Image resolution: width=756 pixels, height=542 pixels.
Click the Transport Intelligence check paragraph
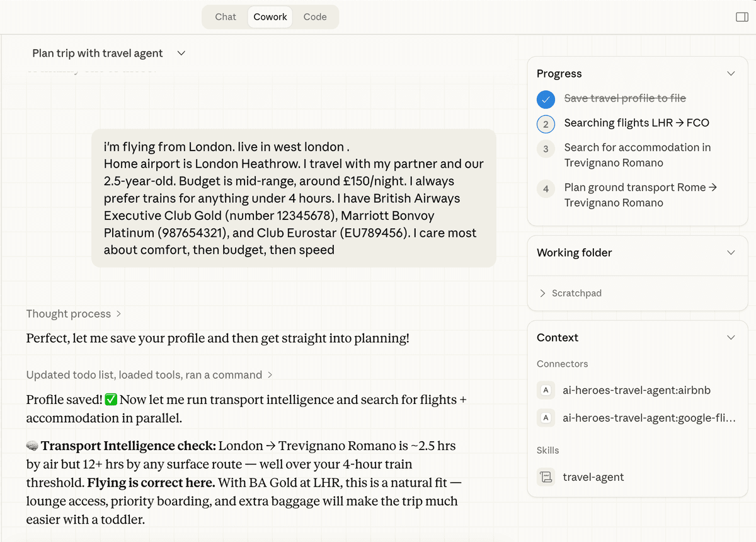coord(243,483)
